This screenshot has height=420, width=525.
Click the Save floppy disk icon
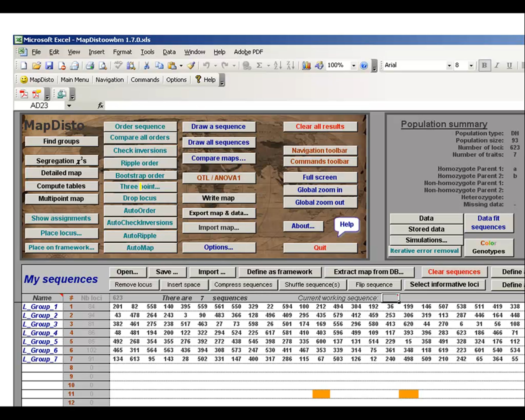(49, 65)
